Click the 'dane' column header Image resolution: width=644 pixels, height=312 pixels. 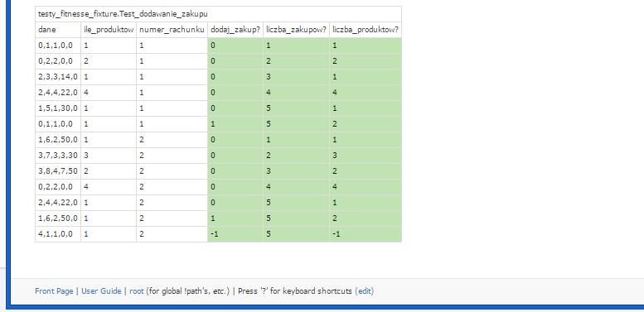[x=58, y=30]
